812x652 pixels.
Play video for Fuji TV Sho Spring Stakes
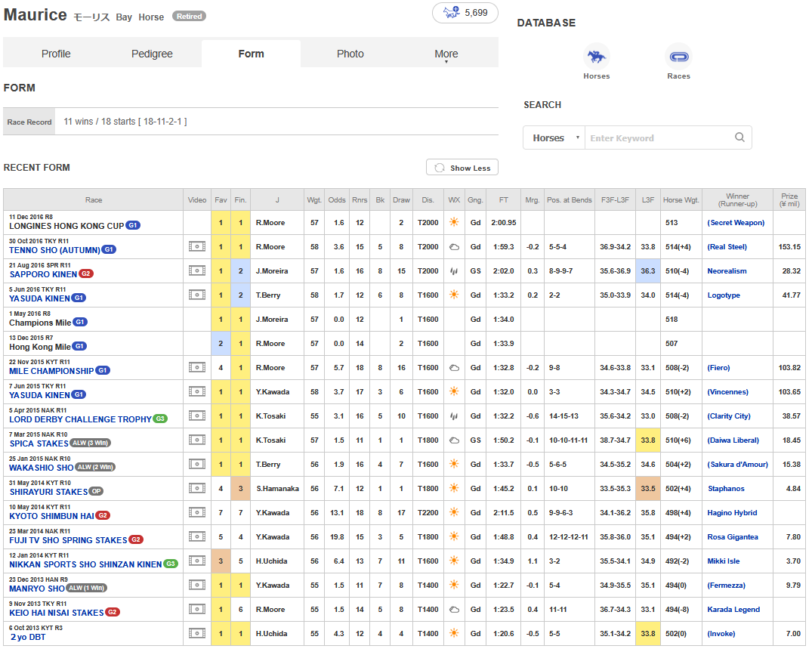coord(197,536)
